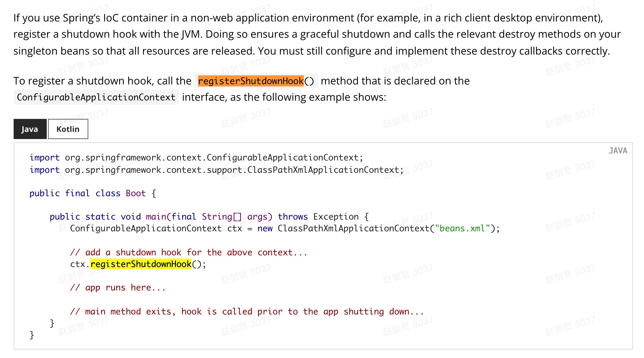This screenshot has height=358, width=644.
Task: Click the "add a shutdown hook" comment
Action: coord(189,252)
